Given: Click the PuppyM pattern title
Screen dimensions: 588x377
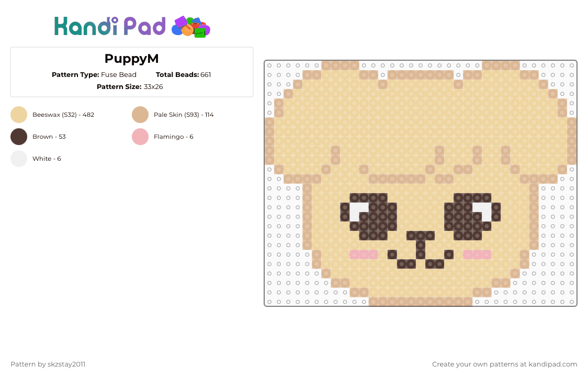Looking at the screenshot, I should 132,59.
